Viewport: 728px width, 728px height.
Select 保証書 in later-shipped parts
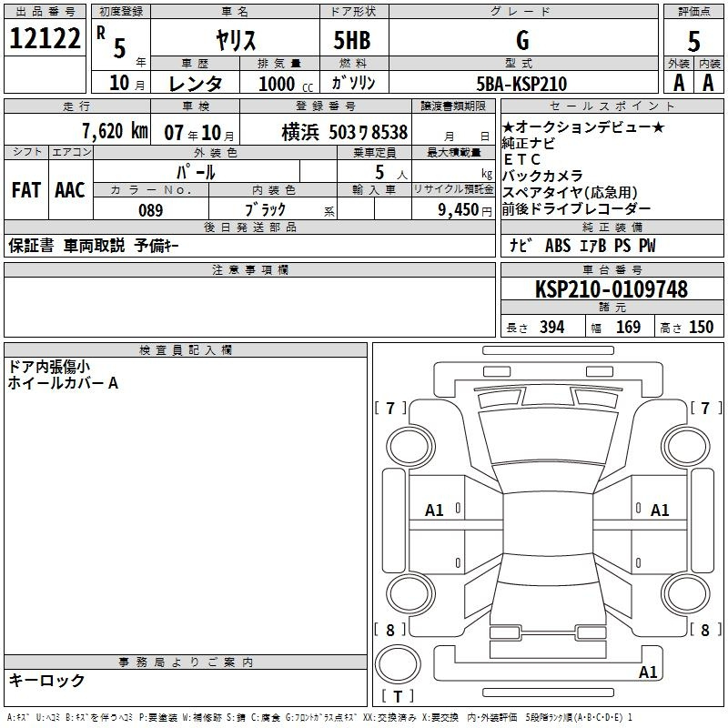point(31,245)
